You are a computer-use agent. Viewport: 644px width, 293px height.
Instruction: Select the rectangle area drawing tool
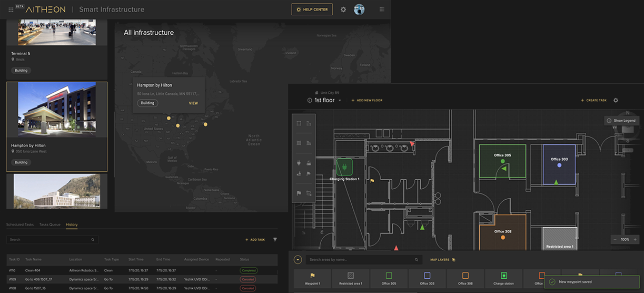tap(299, 123)
